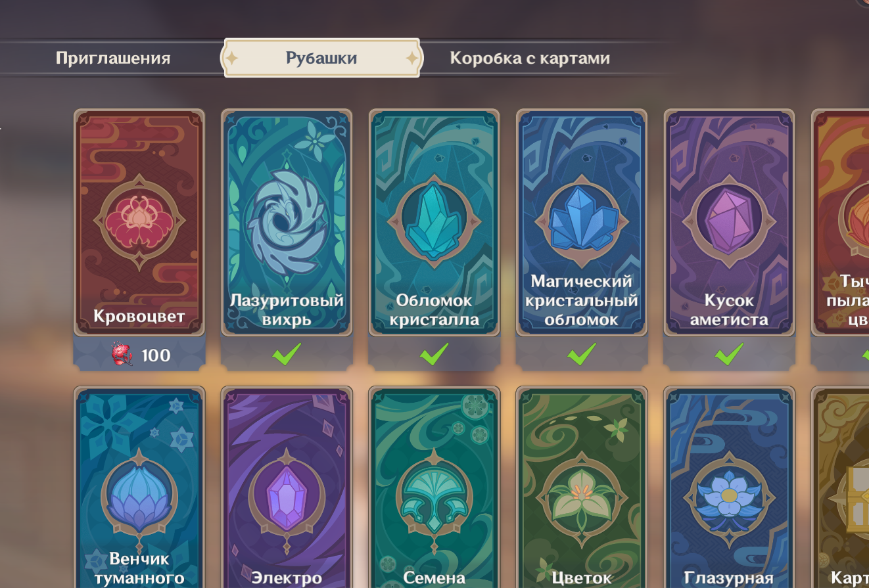Click the green checkmark under Обломок кристалла

(434, 355)
